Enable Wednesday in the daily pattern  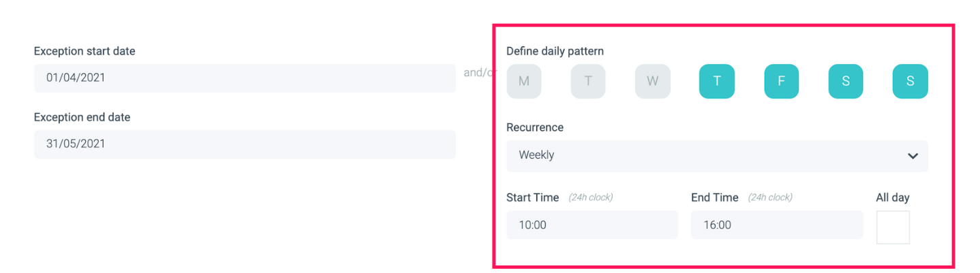point(652,82)
